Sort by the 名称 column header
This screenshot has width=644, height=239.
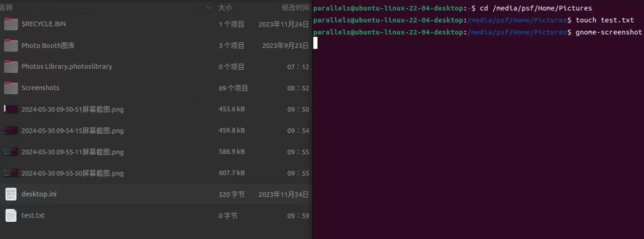coord(7,7)
